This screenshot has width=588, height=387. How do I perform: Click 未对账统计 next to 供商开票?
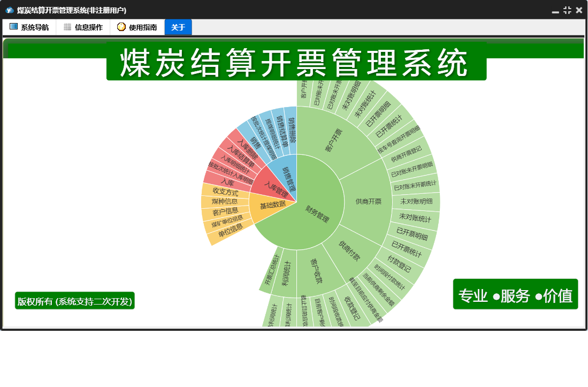coord(415,217)
